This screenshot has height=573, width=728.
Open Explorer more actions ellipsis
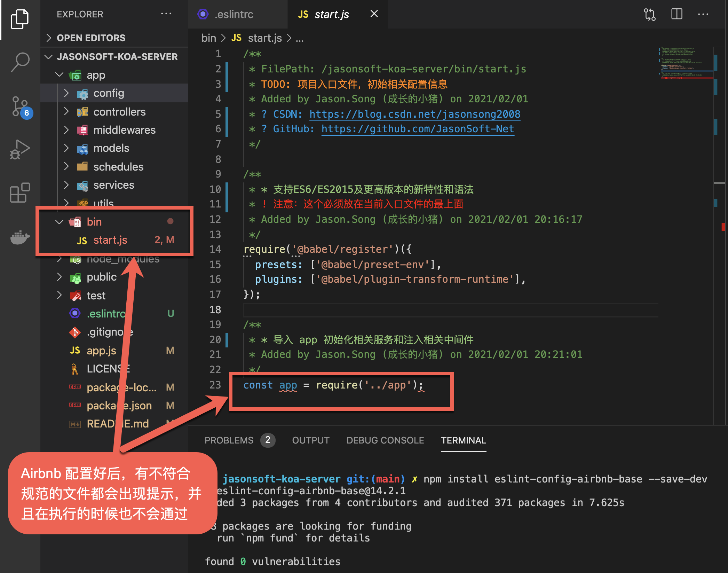coord(166,14)
